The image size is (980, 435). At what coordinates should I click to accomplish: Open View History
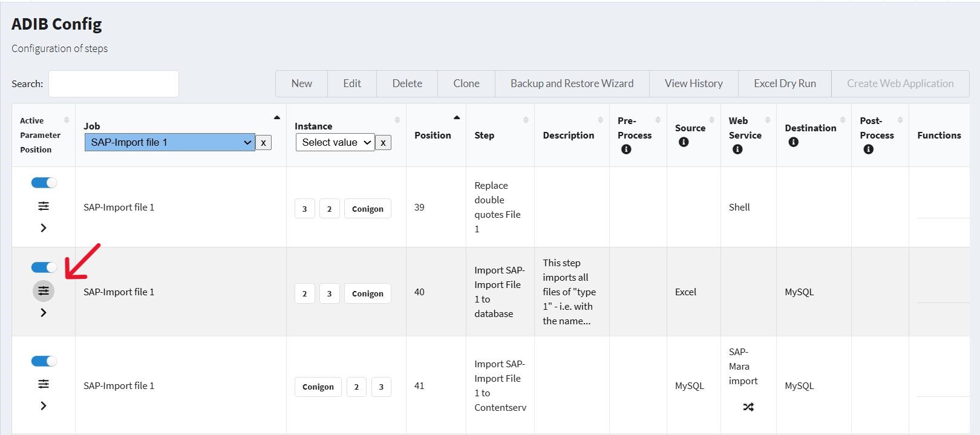[x=693, y=83]
